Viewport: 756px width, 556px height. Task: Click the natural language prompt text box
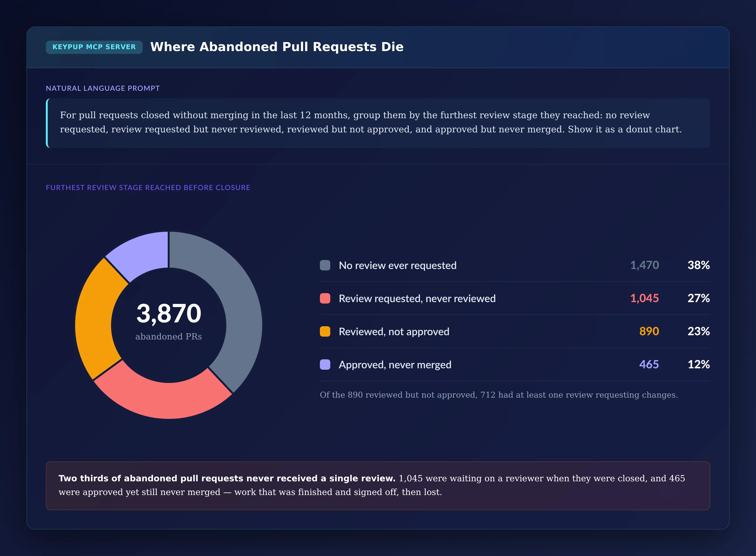tap(378, 123)
